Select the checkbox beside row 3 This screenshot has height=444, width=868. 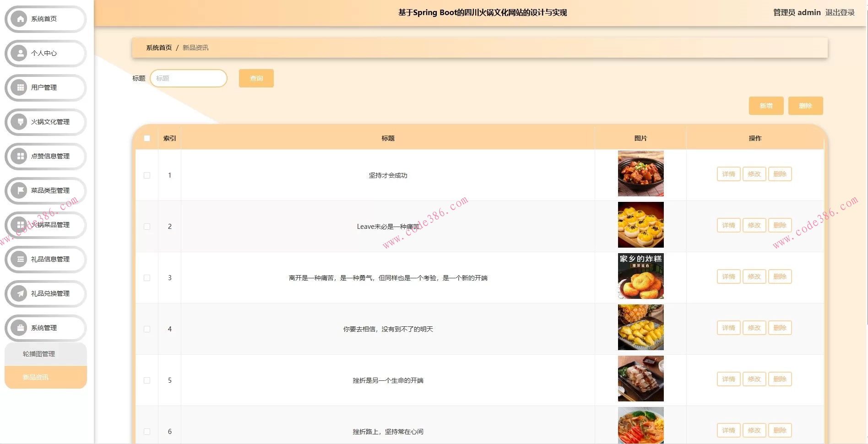pyautogui.click(x=147, y=277)
